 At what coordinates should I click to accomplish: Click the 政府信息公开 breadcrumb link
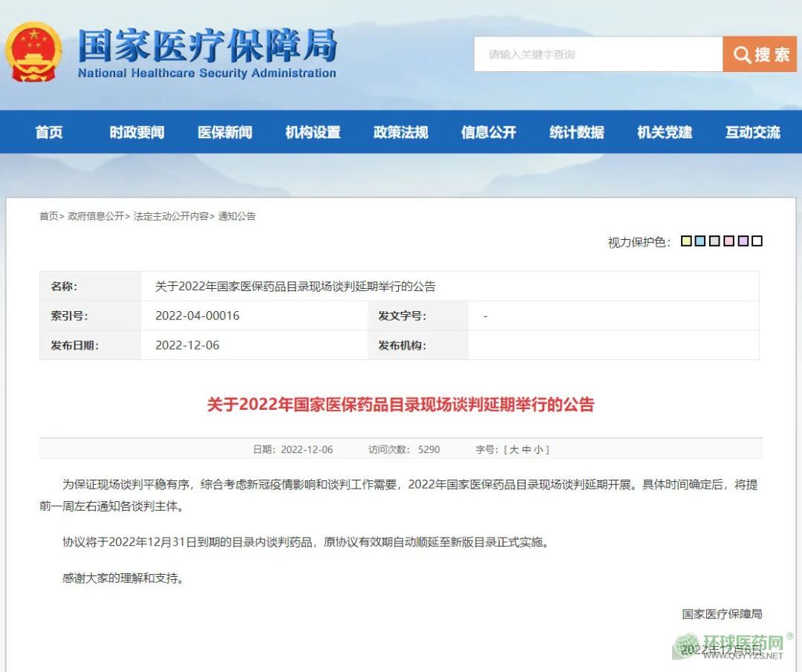(x=96, y=216)
